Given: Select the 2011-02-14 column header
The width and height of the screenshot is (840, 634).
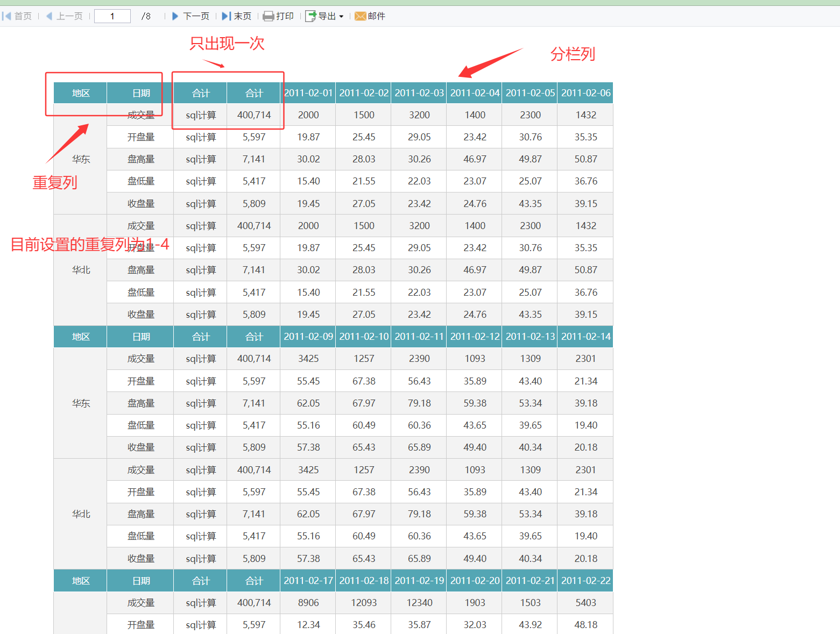Looking at the screenshot, I should pos(585,337).
